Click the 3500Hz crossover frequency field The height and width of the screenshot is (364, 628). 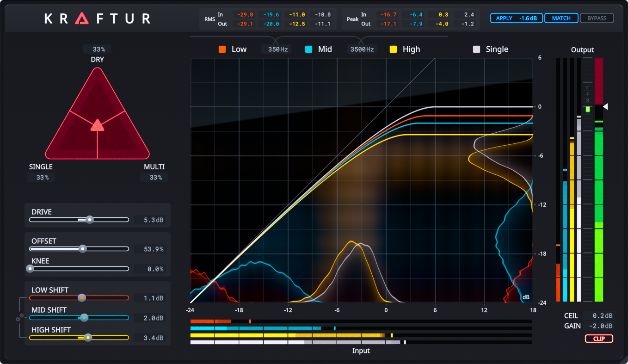tap(362, 49)
